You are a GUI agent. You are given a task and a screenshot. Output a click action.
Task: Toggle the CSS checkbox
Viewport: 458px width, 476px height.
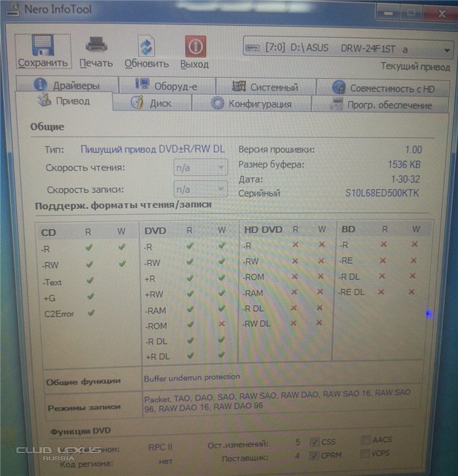[315, 442]
